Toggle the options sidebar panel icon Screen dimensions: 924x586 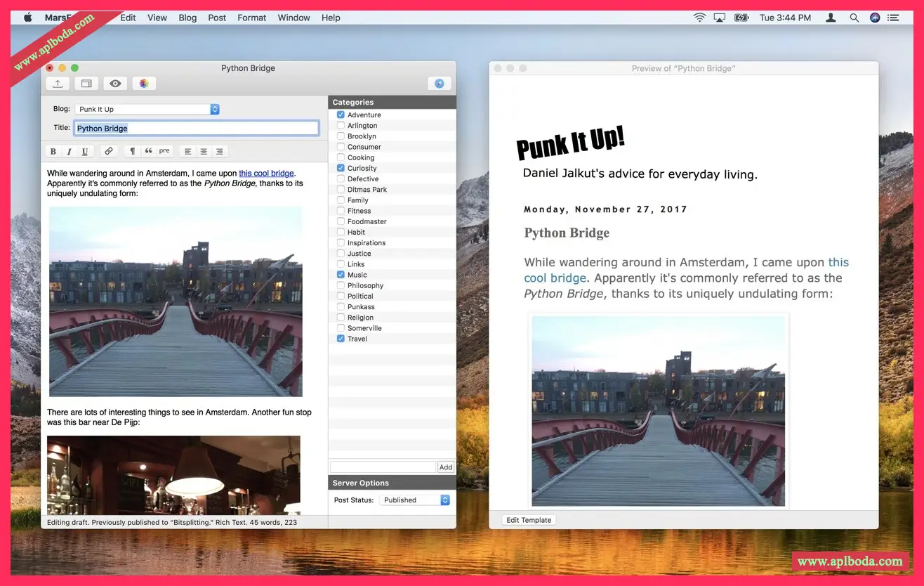[x=86, y=84]
